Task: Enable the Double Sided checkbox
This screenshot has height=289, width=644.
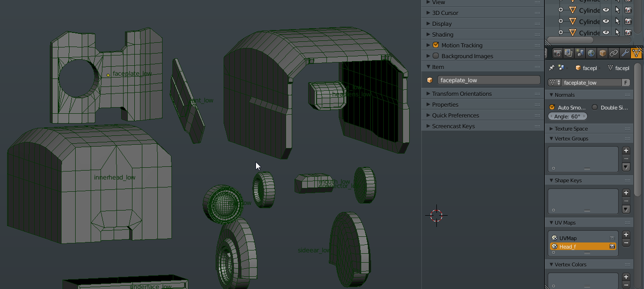Action: [x=595, y=108]
